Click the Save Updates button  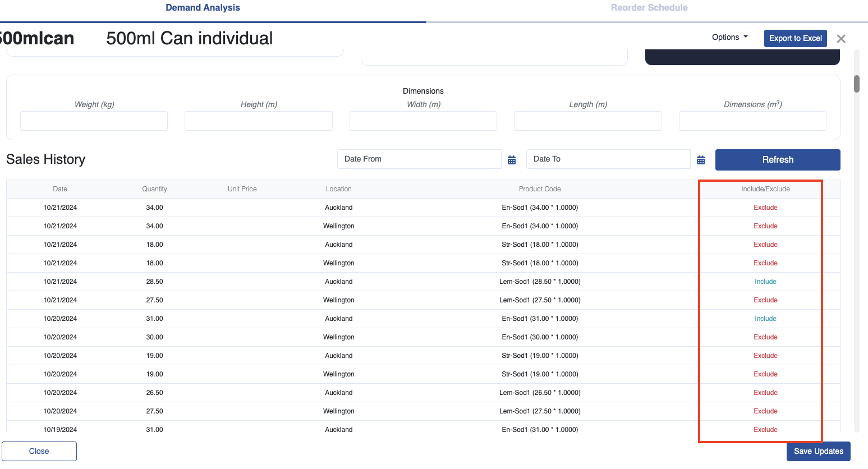[818, 451]
